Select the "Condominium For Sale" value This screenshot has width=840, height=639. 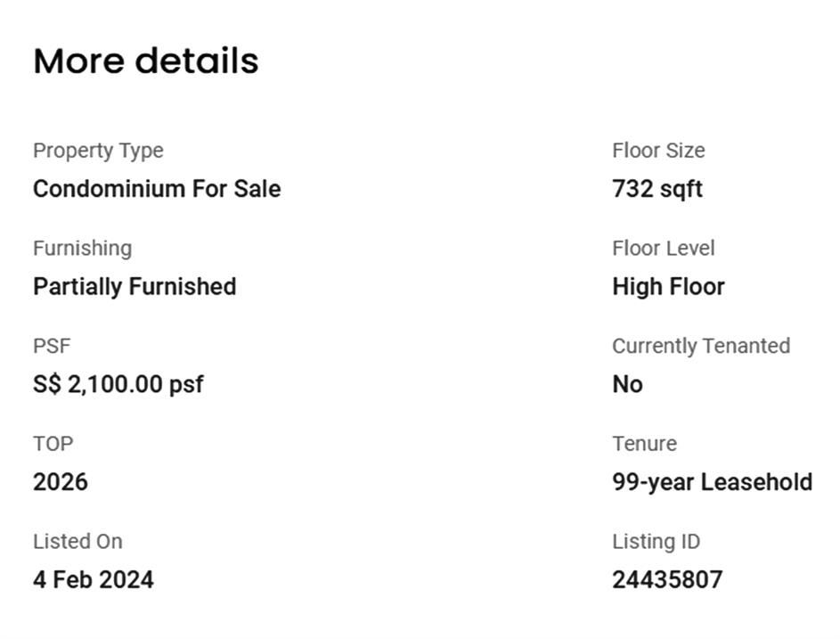(157, 189)
